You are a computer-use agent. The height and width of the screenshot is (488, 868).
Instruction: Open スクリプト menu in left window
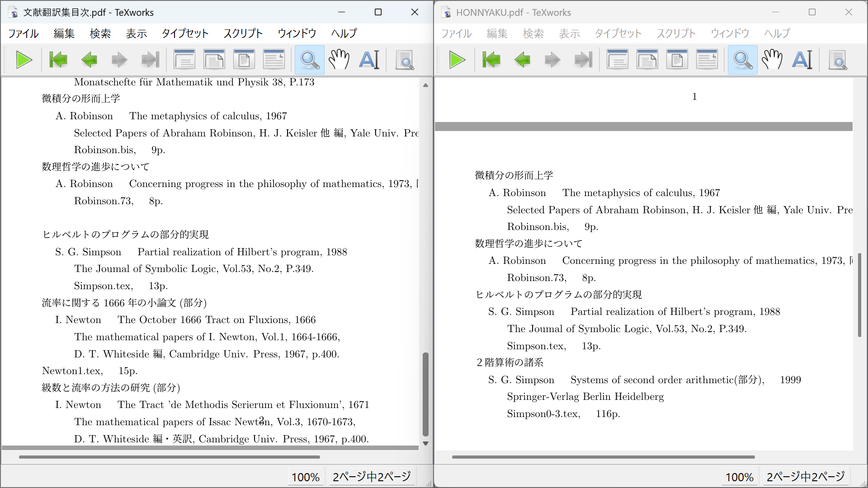(243, 33)
